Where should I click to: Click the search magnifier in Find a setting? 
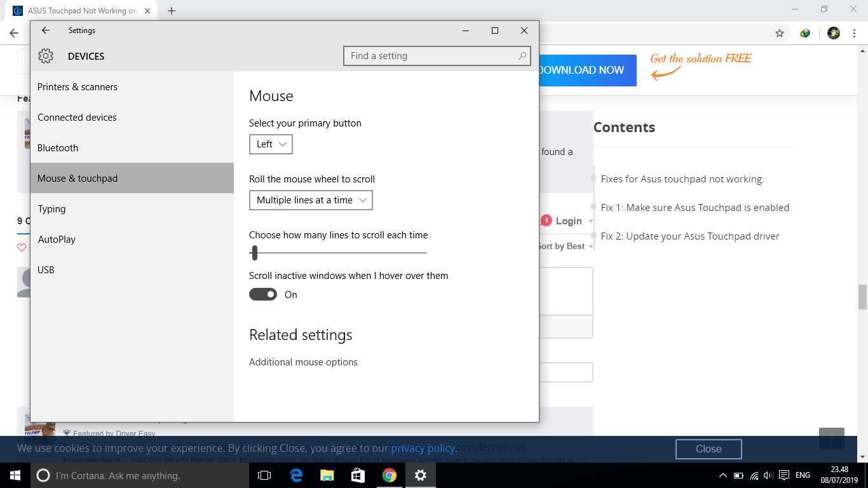[522, 56]
